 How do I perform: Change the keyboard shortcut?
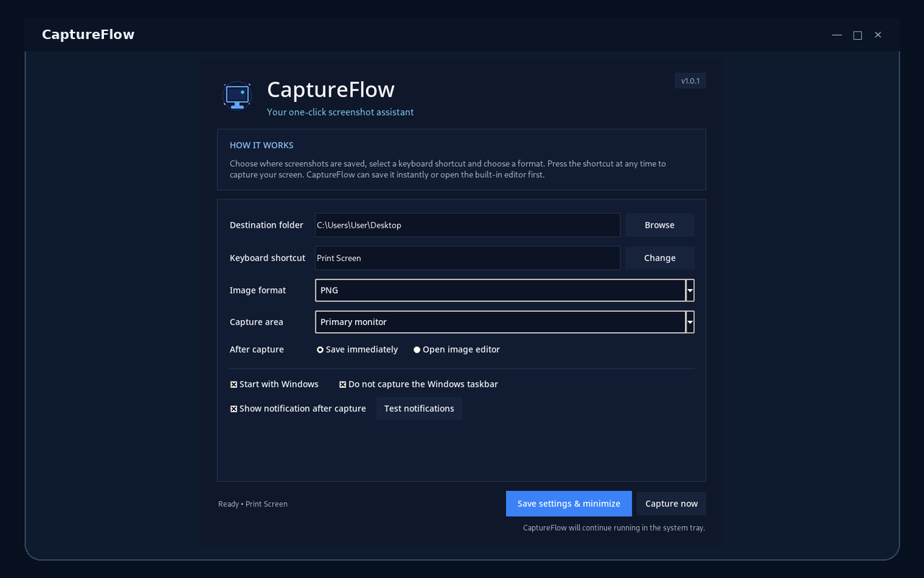[660, 258]
